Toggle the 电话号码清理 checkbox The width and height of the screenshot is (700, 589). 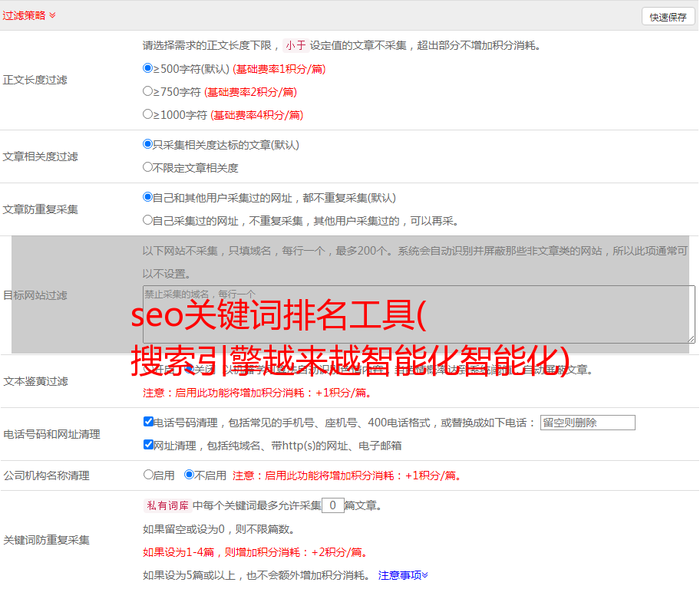(x=148, y=422)
